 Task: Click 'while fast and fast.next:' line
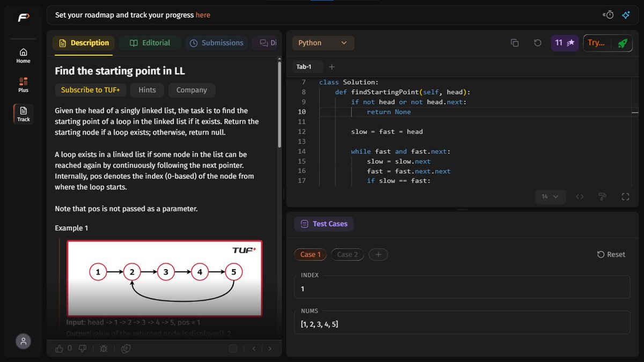coord(401,151)
